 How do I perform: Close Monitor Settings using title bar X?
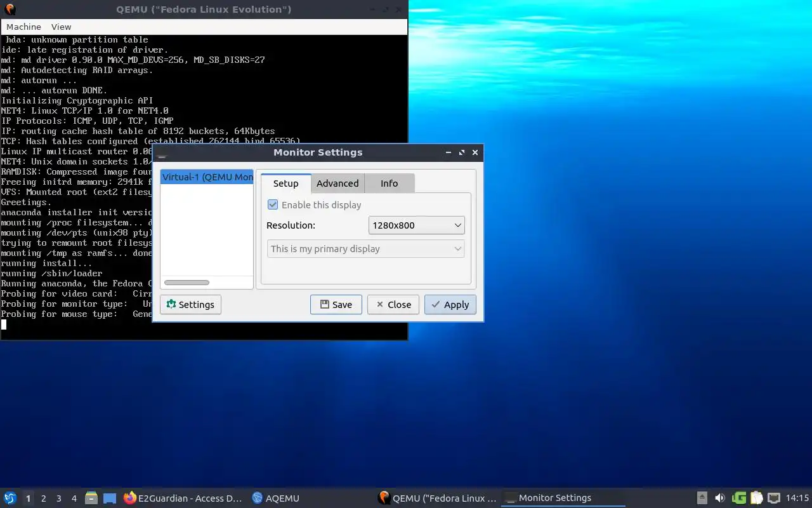coord(475,152)
